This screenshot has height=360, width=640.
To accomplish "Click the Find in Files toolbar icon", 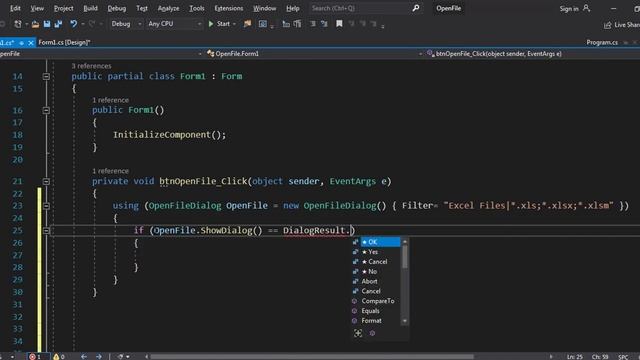I will 247,24.
